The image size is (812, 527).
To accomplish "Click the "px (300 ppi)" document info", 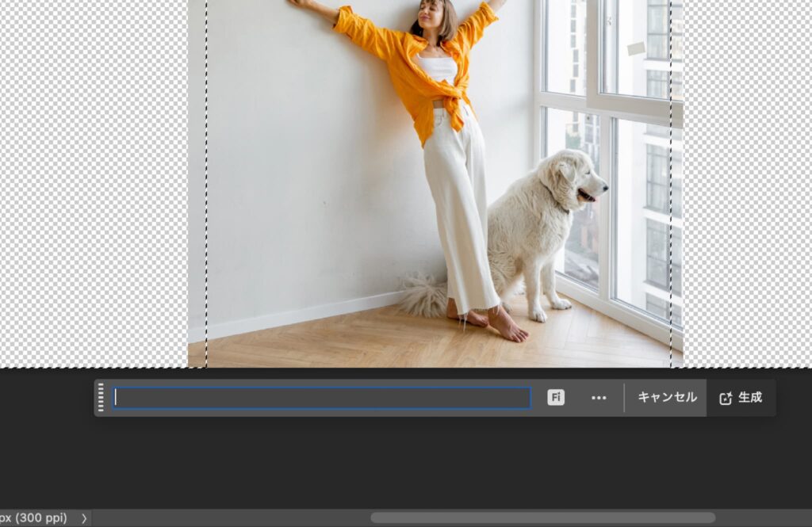I will [x=33, y=518].
